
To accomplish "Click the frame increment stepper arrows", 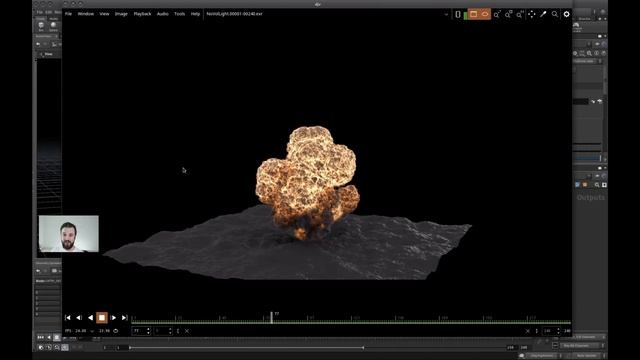I will pyautogui.click(x=171, y=331).
